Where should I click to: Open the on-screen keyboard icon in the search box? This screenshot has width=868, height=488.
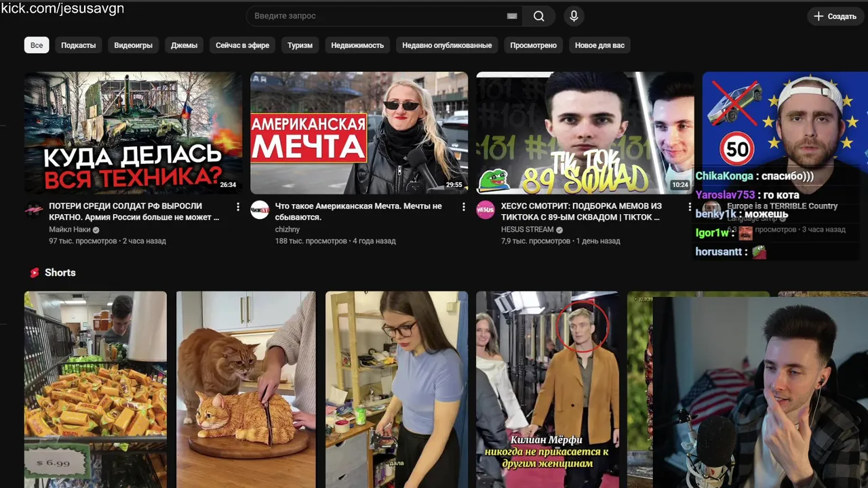click(x=512, y=16)
